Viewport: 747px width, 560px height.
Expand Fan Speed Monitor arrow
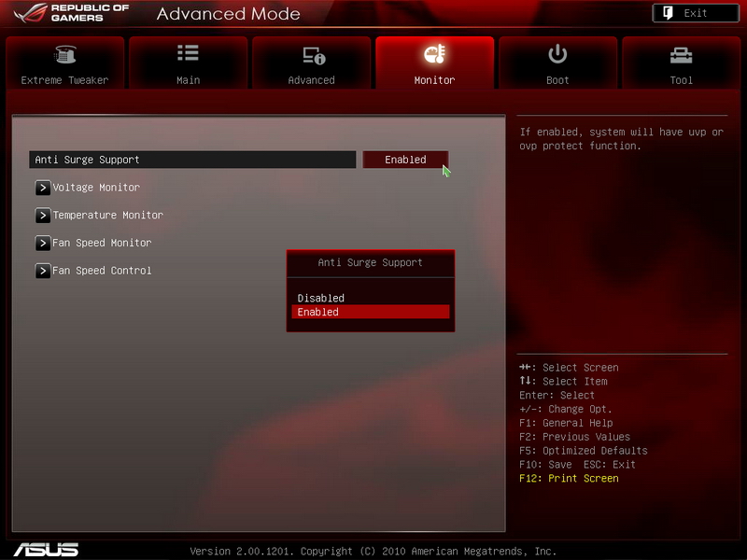(43, 244)
